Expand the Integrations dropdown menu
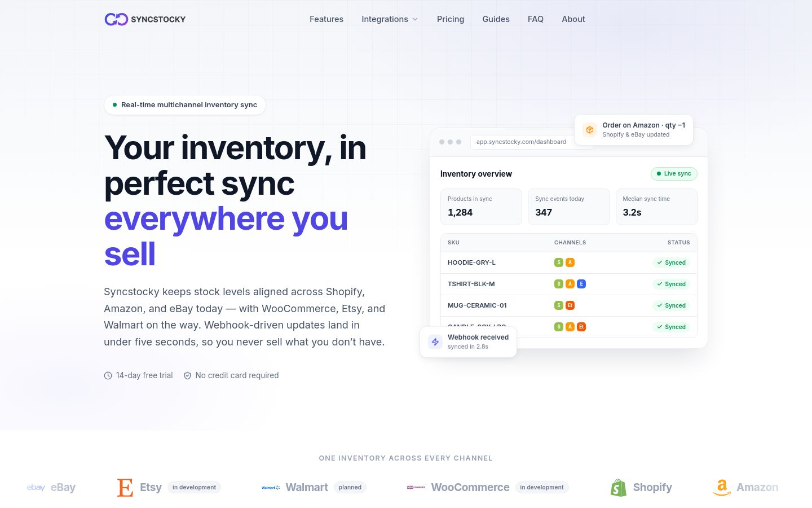This screenshot has width=812, height=508. 390,19
